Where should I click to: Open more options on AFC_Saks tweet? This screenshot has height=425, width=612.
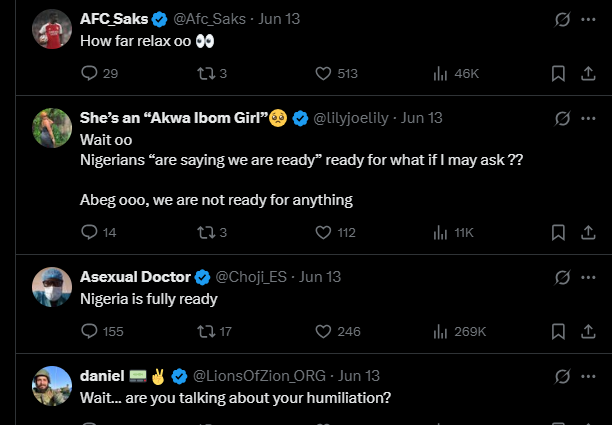click(588, 19)
